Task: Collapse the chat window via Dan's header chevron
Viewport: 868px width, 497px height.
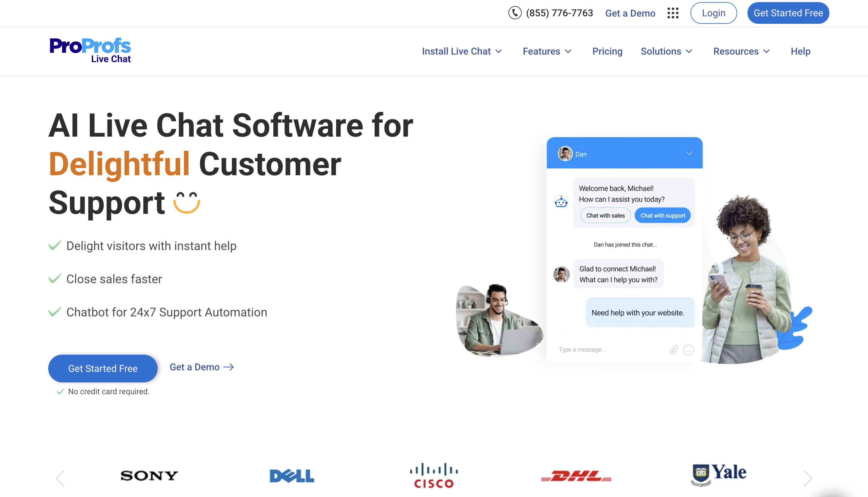Action: tap(689, 153)
